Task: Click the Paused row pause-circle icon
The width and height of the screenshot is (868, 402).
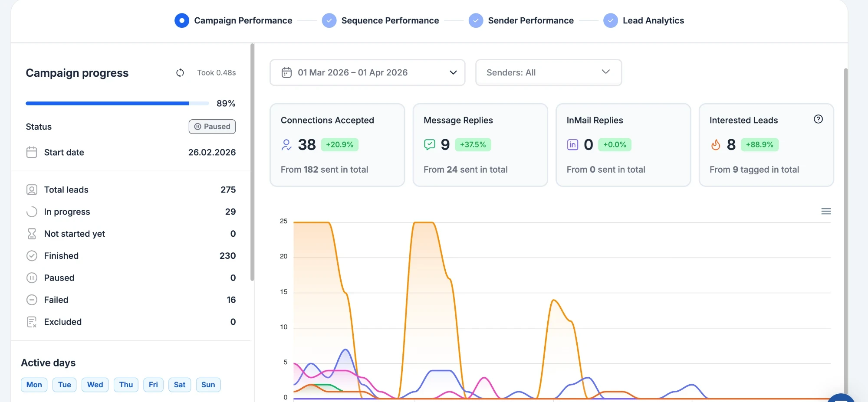Action: point(32,278)
